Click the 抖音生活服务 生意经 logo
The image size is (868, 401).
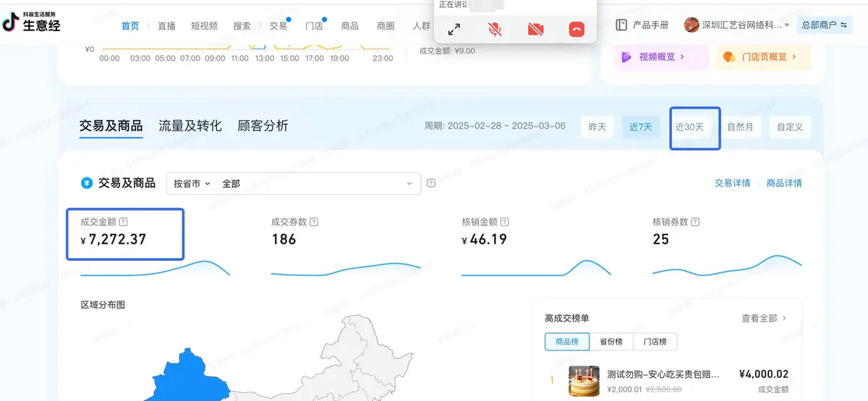coord(32,22)
